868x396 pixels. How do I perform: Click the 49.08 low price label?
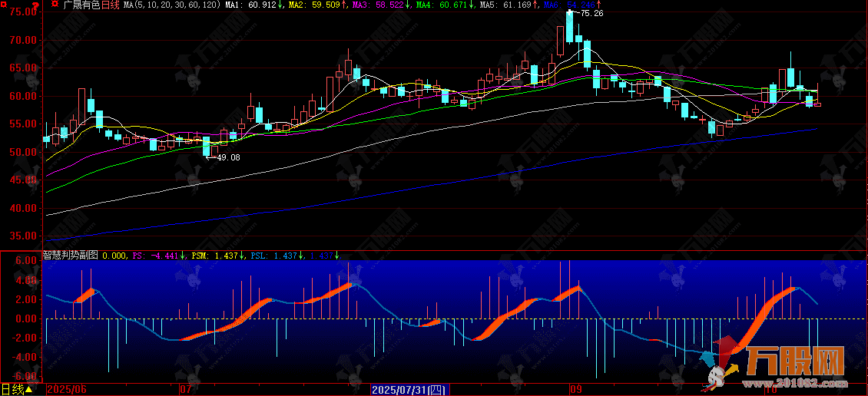pyautogui.click(x=228, y=157)
